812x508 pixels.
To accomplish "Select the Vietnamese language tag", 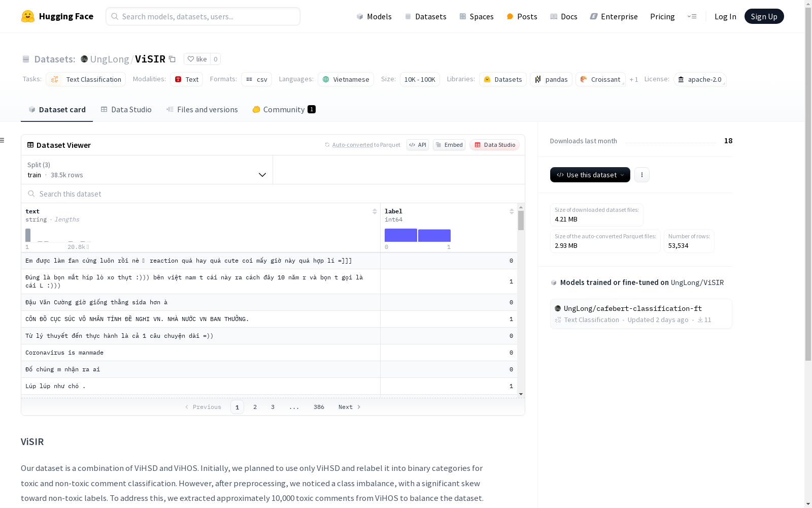I will click(x=346, y=79).
